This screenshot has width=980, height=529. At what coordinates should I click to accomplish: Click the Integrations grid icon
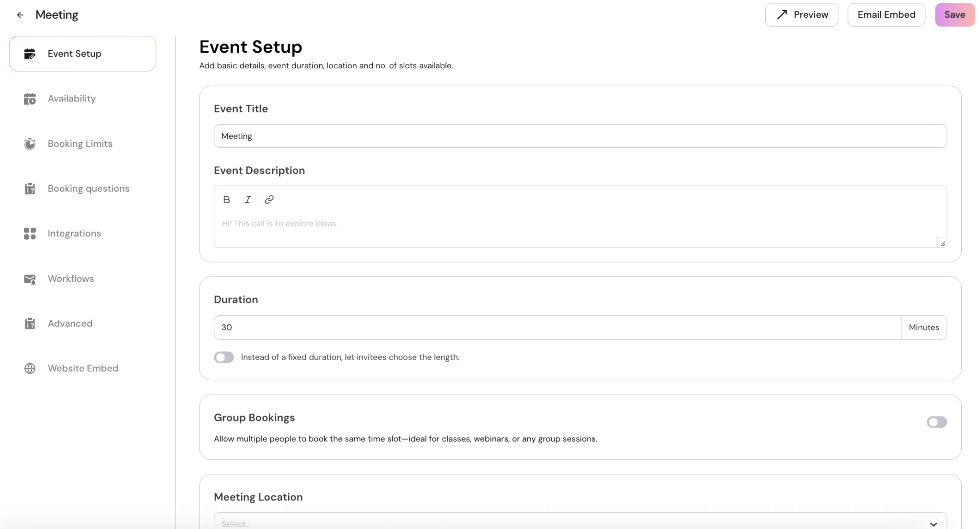tap(30, 233)
